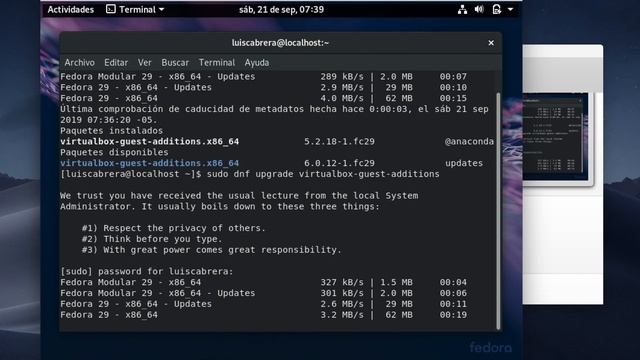Image resolution: width=640 pixels, height=360 pixels.
Task: Click the blue virtualbox-guest-additions.x86_64 package name
Action: [149, 163]
